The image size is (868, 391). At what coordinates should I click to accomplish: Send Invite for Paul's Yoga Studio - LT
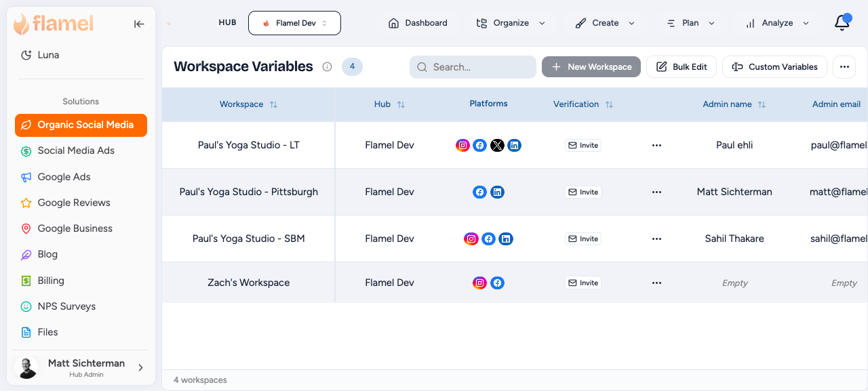(x=583, y=145)
